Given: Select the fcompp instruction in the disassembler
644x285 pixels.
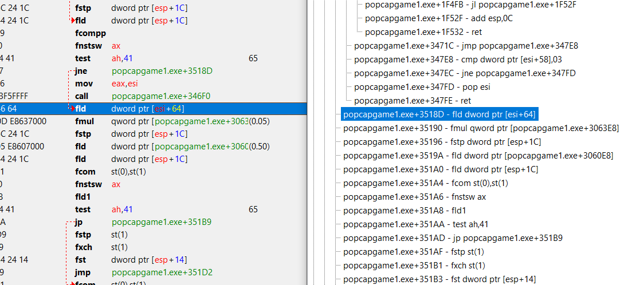Looking at the screenshot, I should coord(153,33).
